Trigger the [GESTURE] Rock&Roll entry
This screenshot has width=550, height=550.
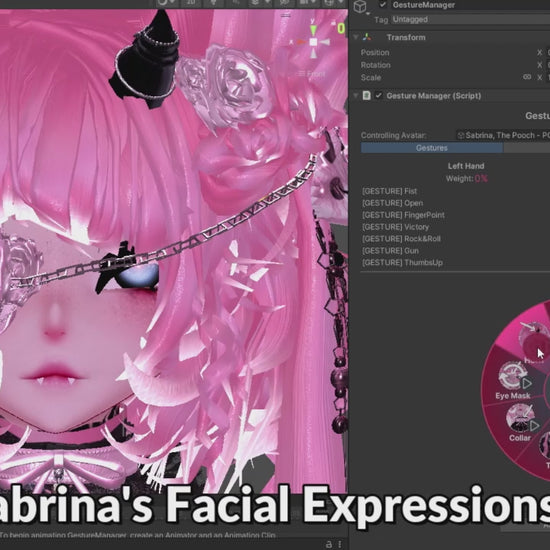(401, 239)
